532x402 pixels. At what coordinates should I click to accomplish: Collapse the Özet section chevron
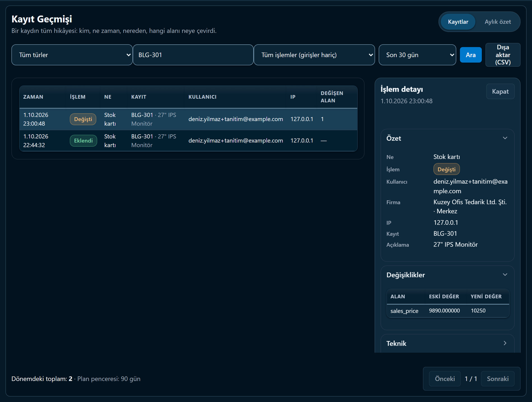pyautogui.click(x=505, y=138)
